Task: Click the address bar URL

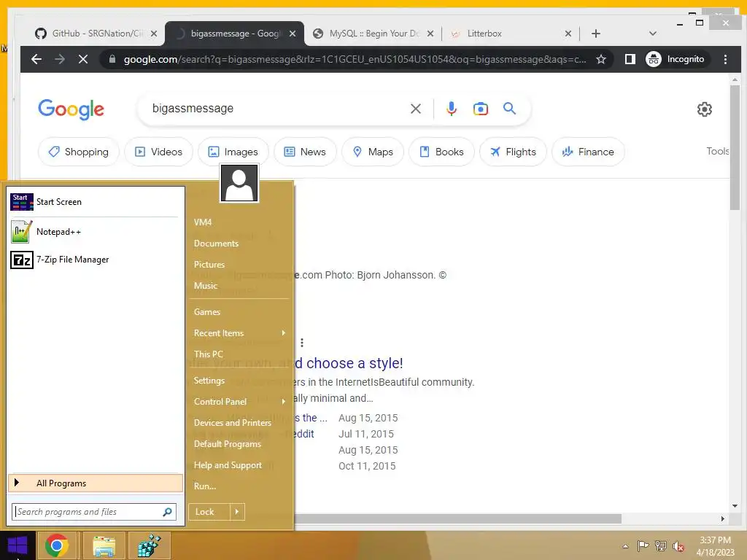Action: pyautogui.click(x=355, y=59)
